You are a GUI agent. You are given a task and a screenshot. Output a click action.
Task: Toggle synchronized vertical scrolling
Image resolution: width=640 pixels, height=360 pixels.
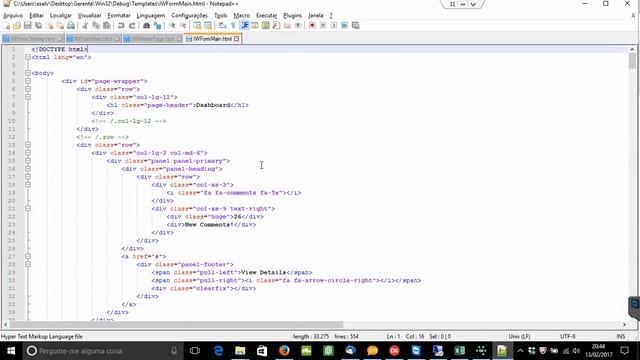(x=197, y=26)
